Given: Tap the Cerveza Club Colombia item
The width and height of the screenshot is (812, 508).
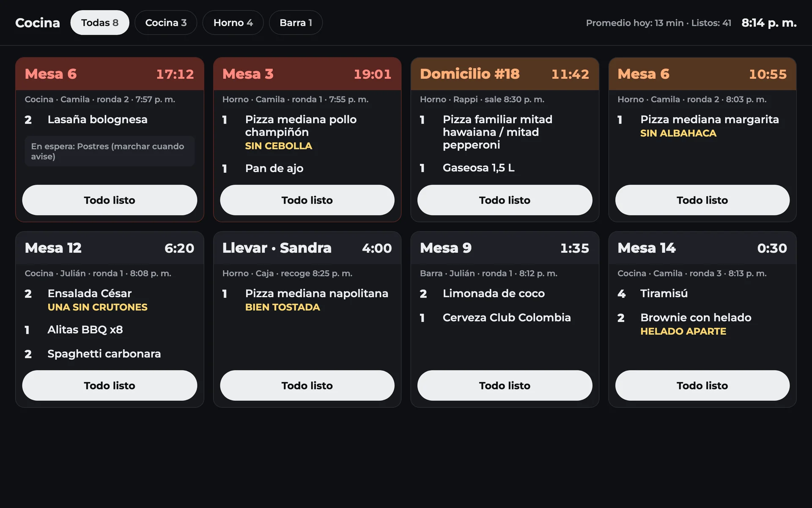Looking at the screenshot, I should (505, 317).
